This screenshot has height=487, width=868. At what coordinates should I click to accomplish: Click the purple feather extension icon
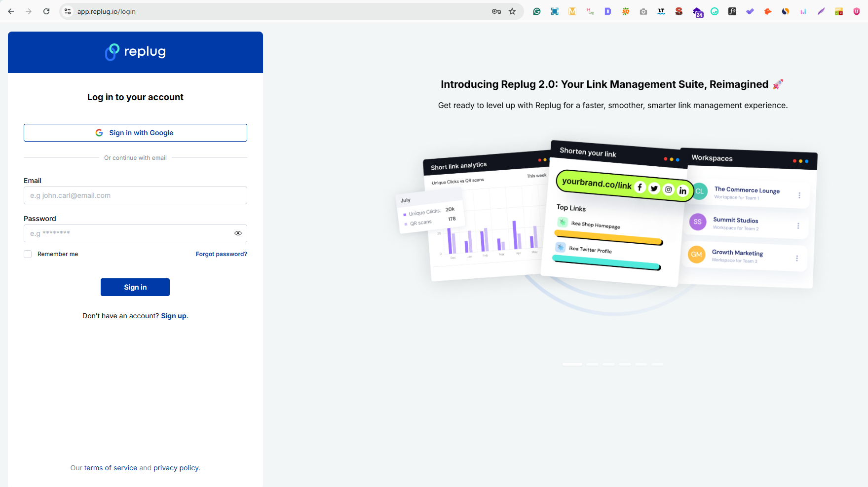(821, 11)
